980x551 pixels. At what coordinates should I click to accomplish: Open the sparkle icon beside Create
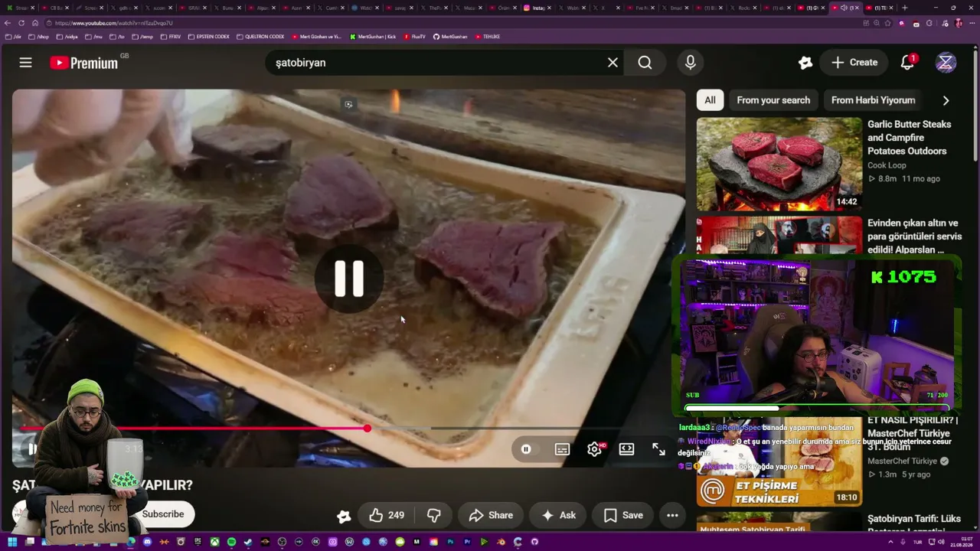point(805,63)
